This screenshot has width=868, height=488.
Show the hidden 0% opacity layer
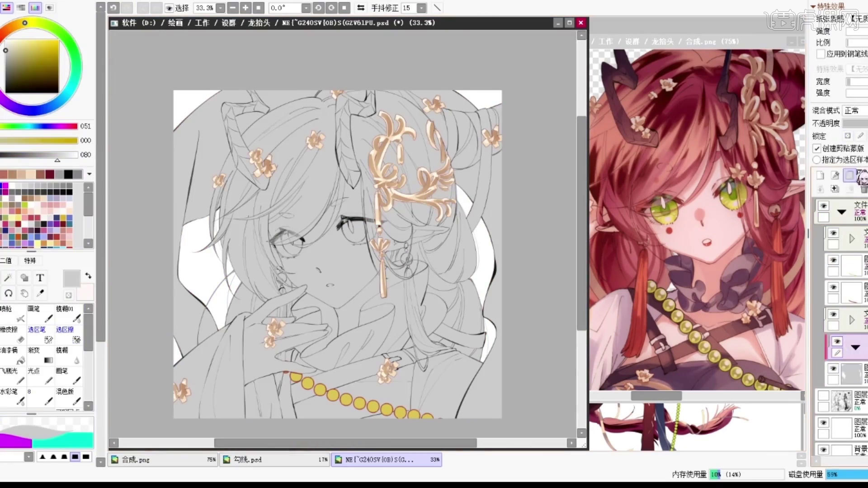coord(824,396)
